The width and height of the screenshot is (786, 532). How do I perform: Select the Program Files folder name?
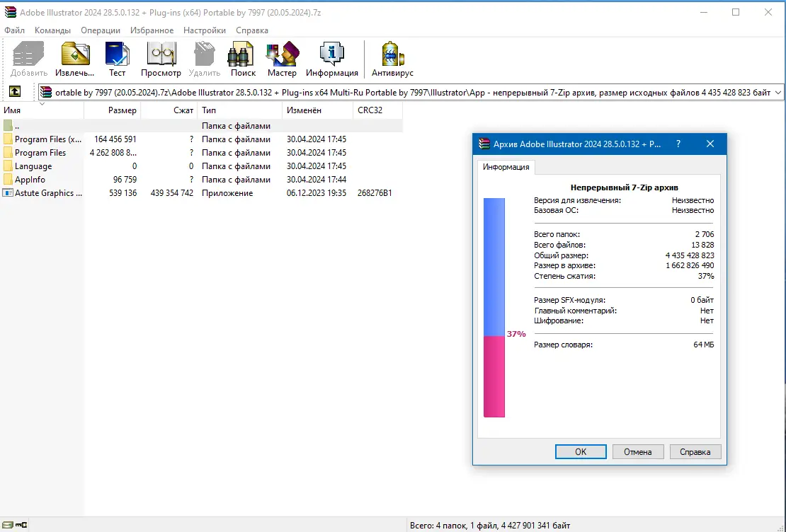coord(40,153)
